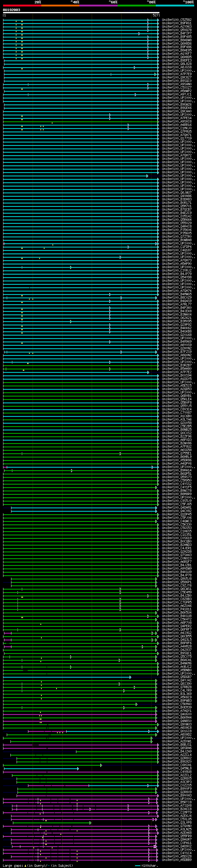The image size is (197, 868).
Task: Click hit label UniRef100_Q4D9X2
Action: click(x=177, y=846)
